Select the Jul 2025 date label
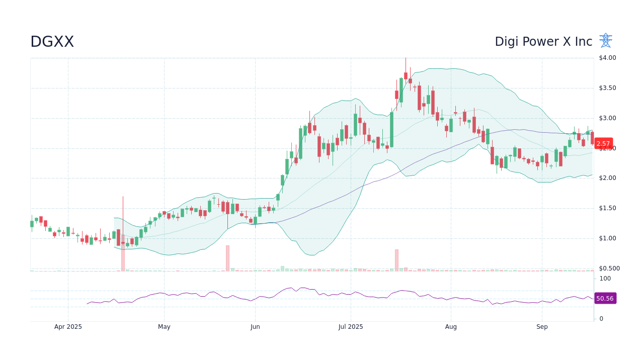 click(351, 326)
